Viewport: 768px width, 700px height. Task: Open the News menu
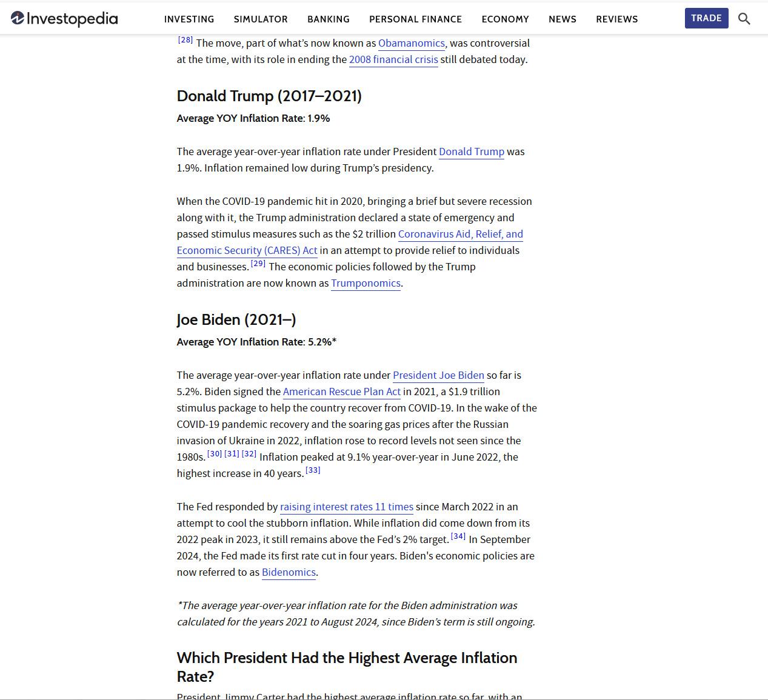[563, 19]
